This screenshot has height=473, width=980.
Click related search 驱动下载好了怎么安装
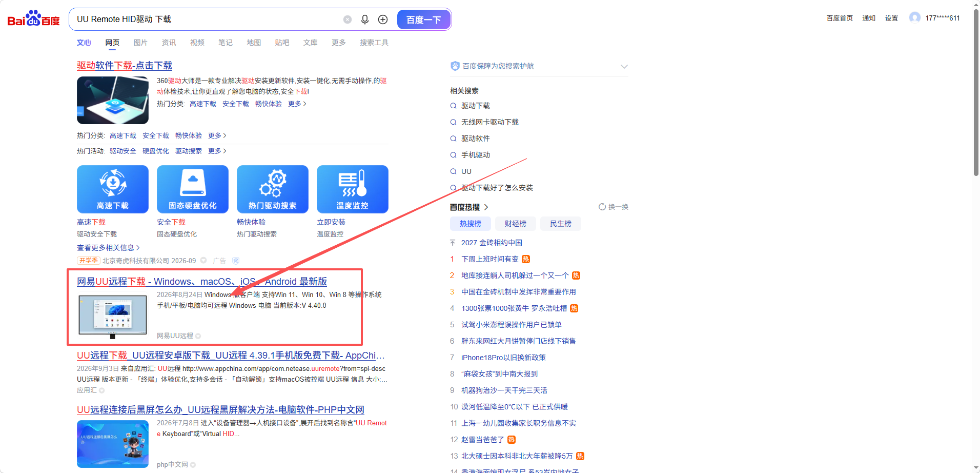pos(497,188)
